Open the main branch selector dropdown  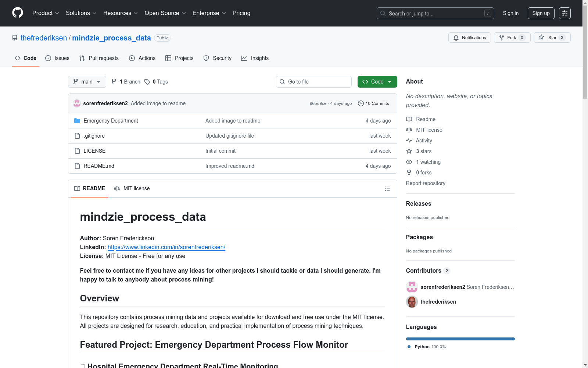click(x=87, y=82)
